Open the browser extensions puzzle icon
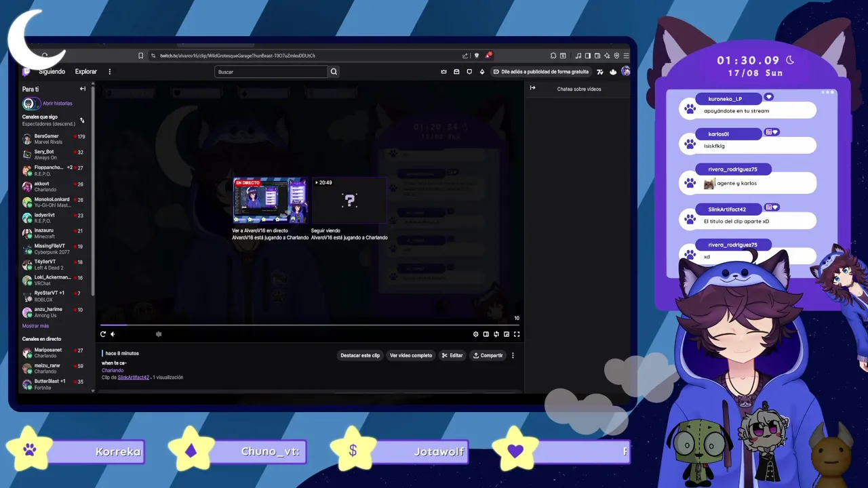This screenshot has width=868, height=488. (553, 56)
